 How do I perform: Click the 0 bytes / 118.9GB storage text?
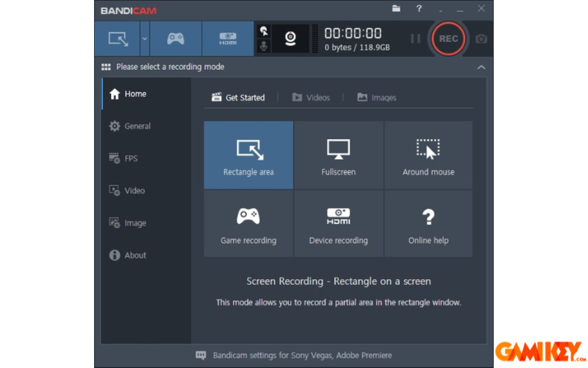(x=357, y=47)
